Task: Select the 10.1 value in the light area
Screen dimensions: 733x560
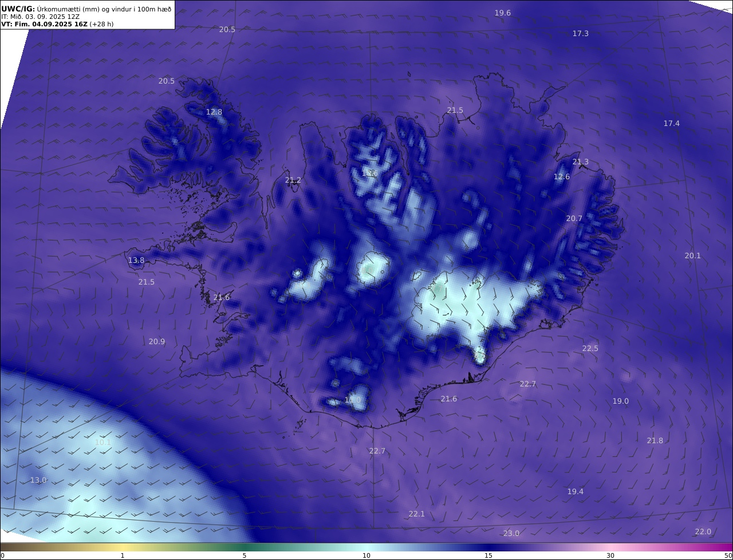Action: tap(103, 443)
